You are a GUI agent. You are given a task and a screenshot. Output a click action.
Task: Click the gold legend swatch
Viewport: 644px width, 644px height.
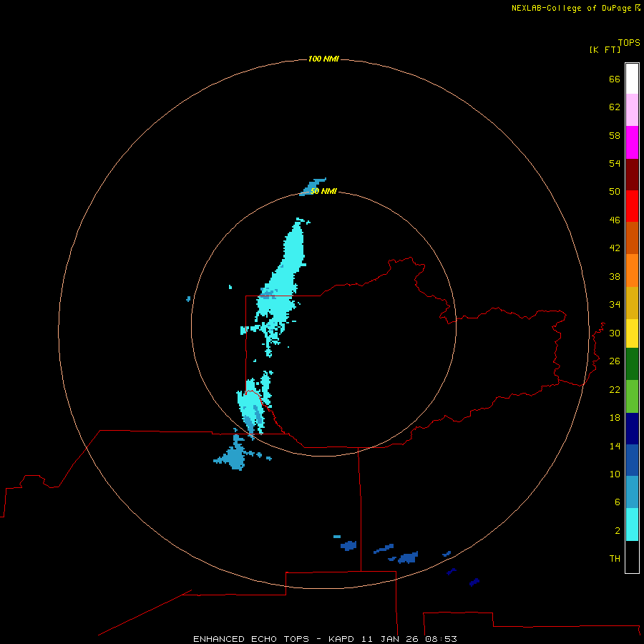pos(632,303)
